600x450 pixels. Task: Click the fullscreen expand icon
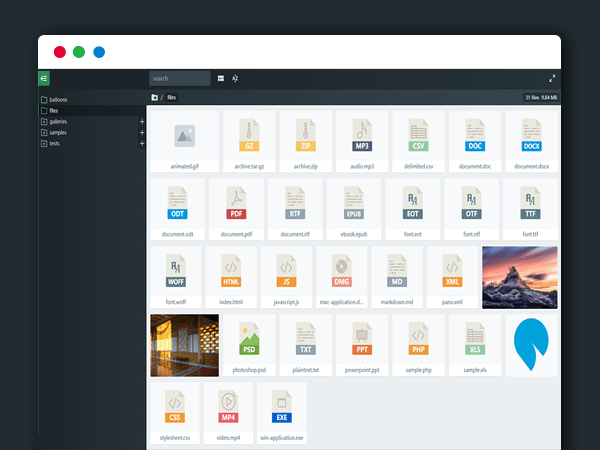pyautogui.click(x=552, y=78)
